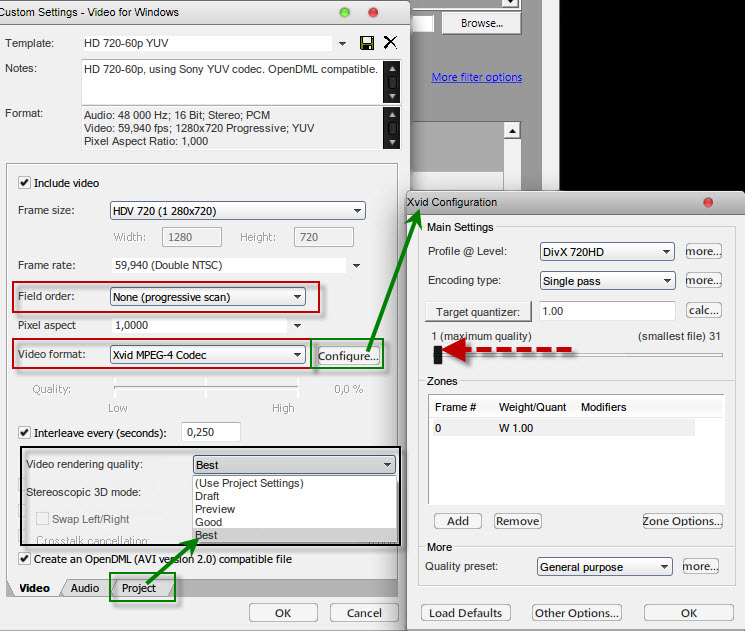The height and width of the screenshot is (631, 745).
Task: Enable the Include video checkbox
Action: click(x=24, y=183)
